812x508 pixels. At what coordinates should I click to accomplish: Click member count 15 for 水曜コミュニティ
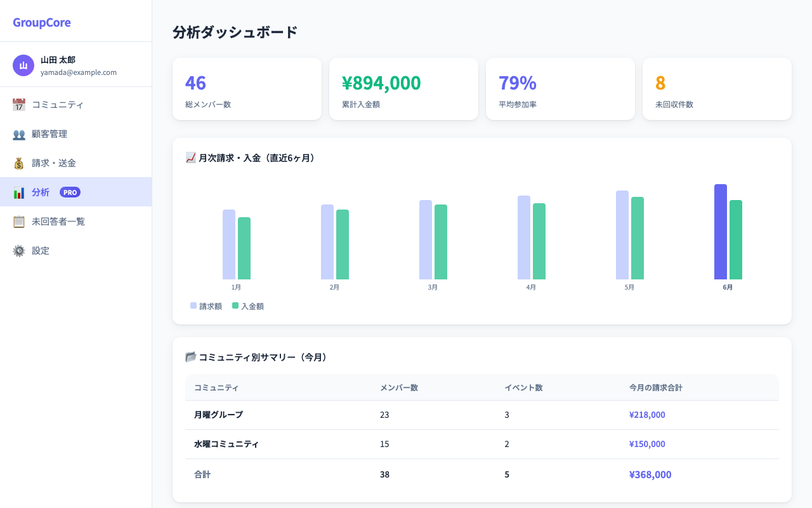384,444
